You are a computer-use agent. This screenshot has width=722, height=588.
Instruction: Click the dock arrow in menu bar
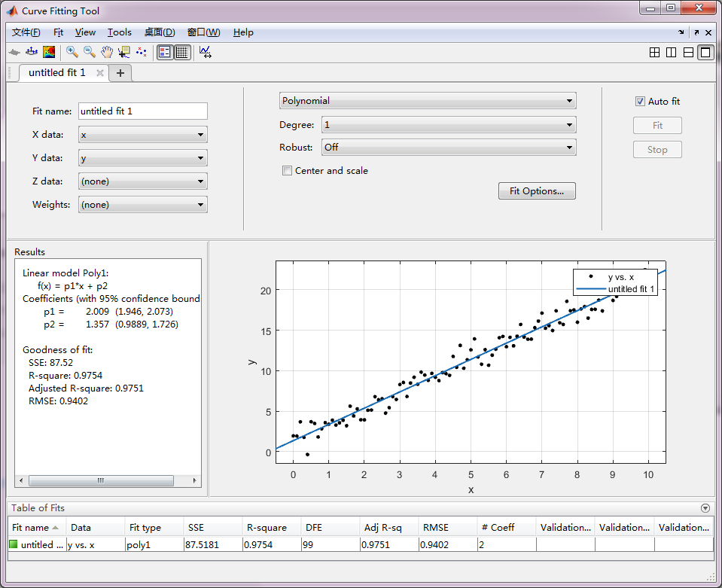(681, 32)
